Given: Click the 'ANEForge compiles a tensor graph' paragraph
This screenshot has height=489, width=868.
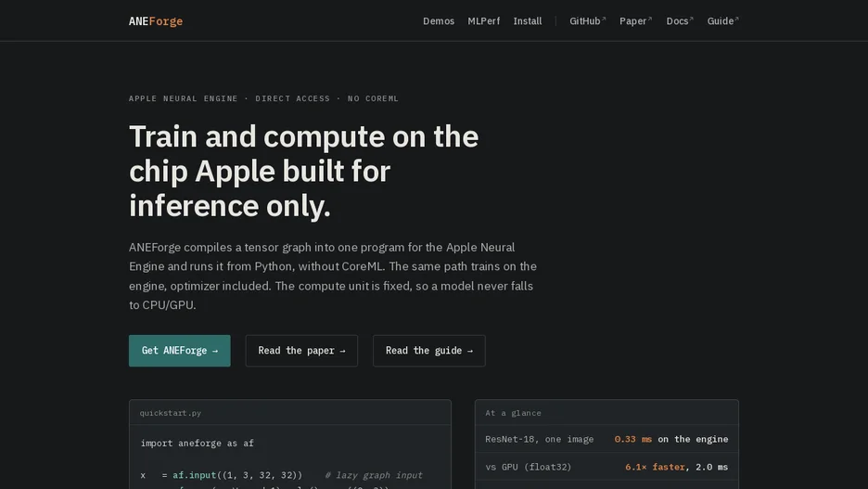Looking at the screenshot, I should (x=333, y=276).
